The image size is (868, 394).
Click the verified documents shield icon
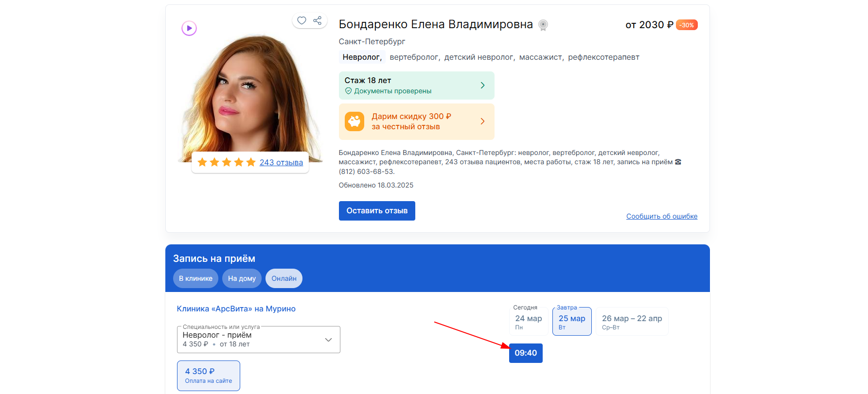(x=348, y=91)
